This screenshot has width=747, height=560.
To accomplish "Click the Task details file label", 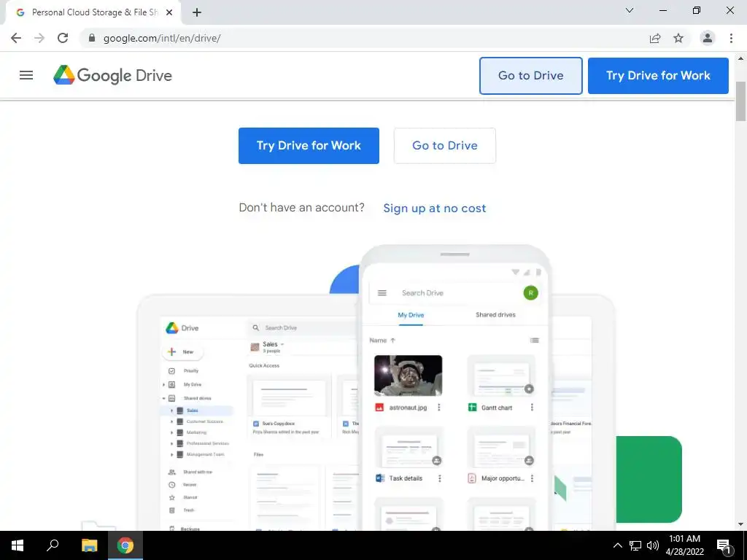I will coord(406,478).
